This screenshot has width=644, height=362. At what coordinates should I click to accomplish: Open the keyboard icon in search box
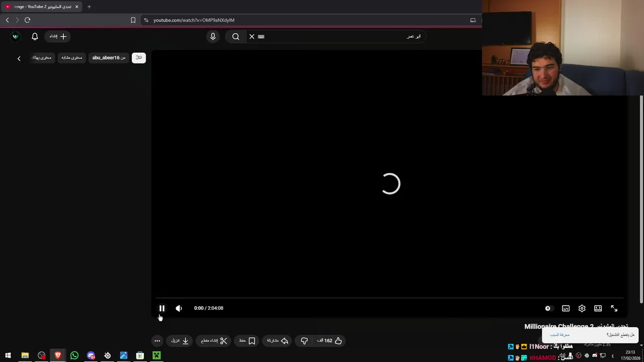tap(261, 36)
